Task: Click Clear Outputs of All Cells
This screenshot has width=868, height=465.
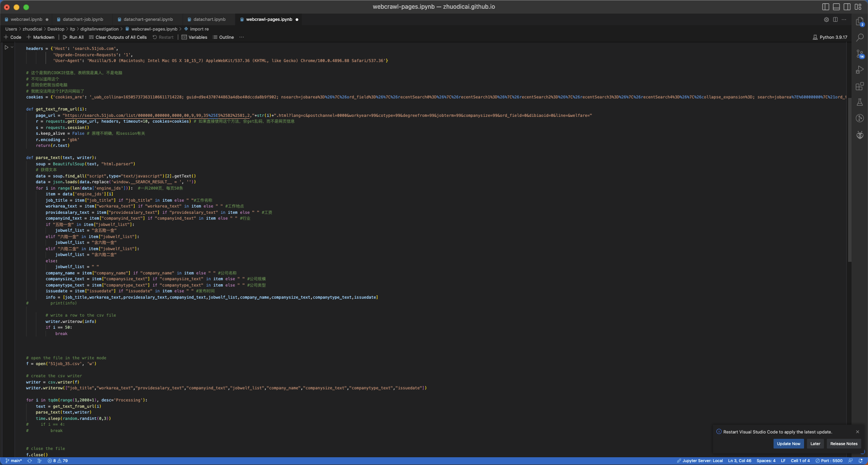Action: pos(118,37)
